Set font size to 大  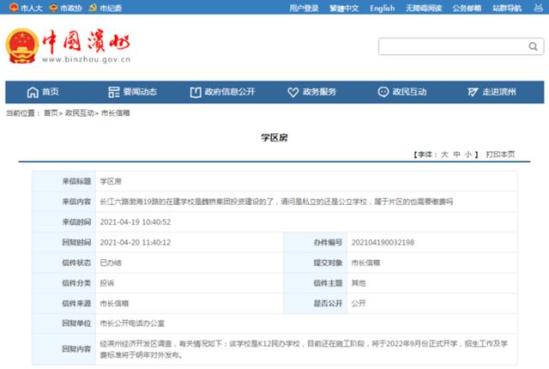click(x=444, y=154)
